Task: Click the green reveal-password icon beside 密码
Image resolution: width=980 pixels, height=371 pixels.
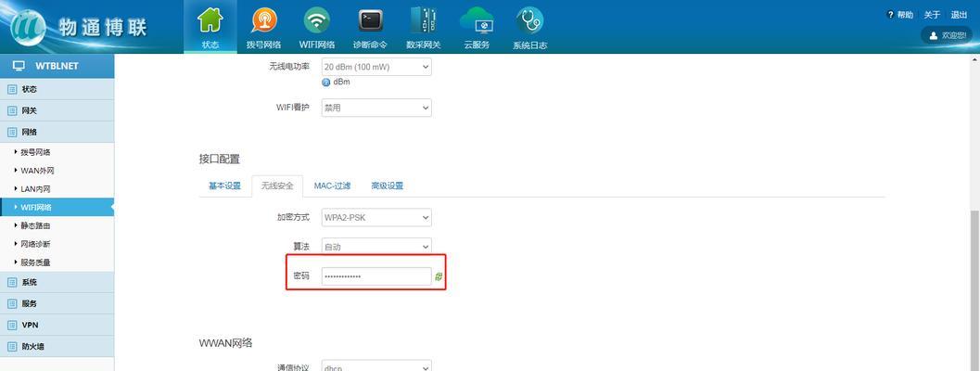Action: [439, 276]
